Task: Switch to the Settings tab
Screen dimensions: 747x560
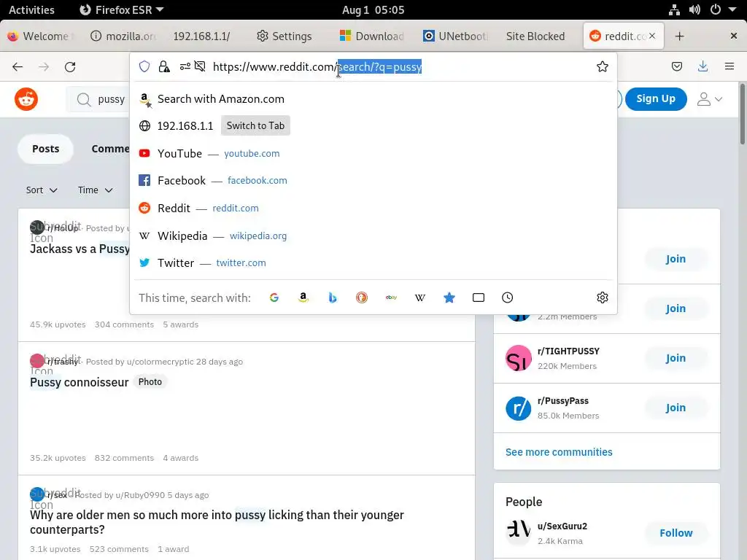Action: coord(285,36)
